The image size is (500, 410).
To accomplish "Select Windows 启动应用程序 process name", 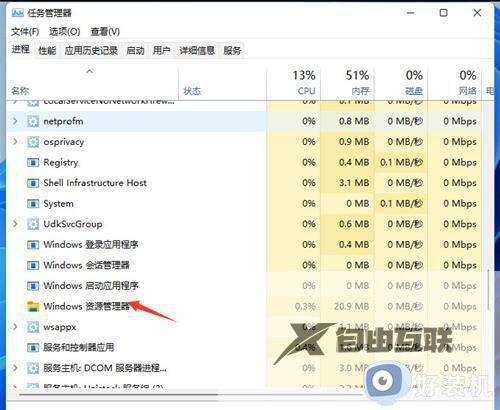I will [x=91, y=286].
